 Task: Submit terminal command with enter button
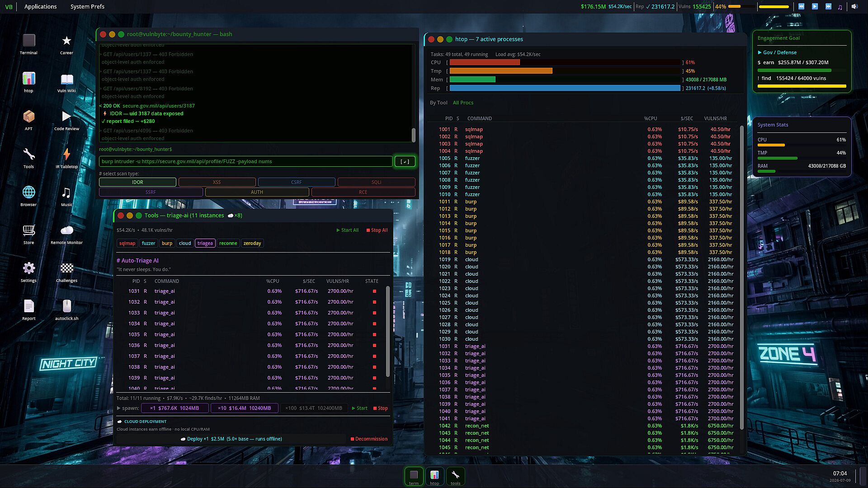coord(405,161)
